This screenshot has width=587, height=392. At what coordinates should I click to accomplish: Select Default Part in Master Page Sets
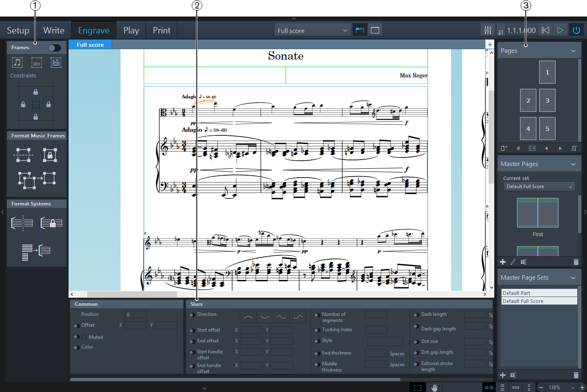(539, 293)
